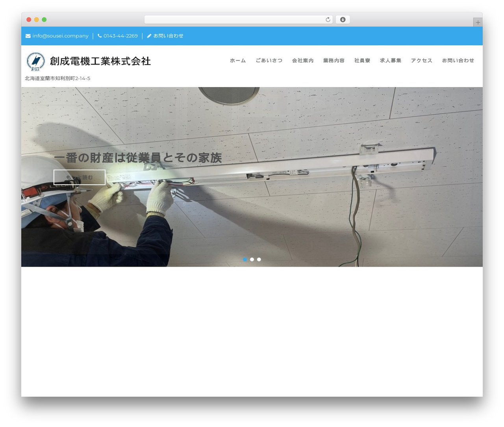504x427 pixels.
Task: Open 社員寮 menu item
Action: (362, 61)
